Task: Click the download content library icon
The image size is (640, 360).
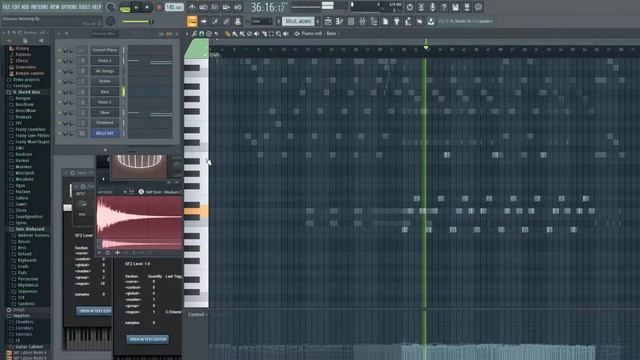Action: tap(431, 21)
